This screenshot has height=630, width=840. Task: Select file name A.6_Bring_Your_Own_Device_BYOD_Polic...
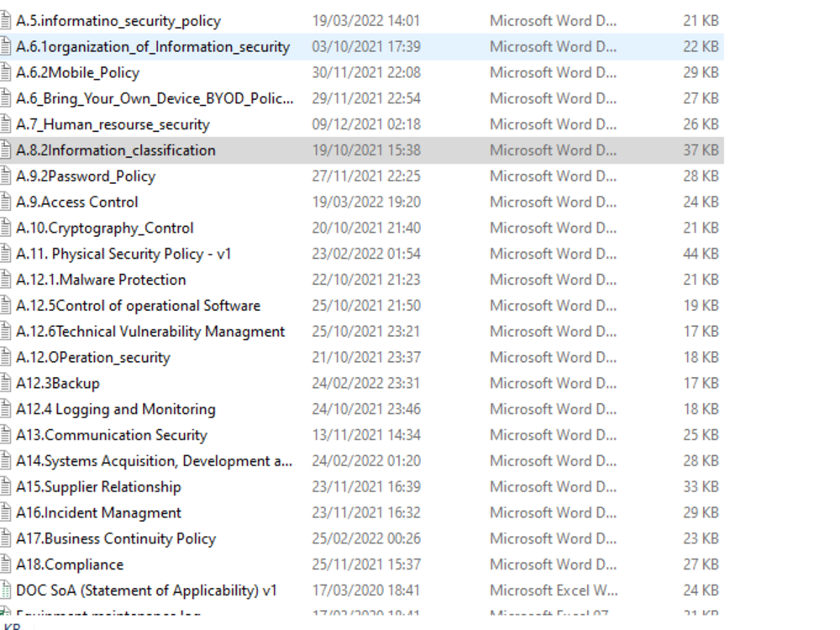click(155, 98)
